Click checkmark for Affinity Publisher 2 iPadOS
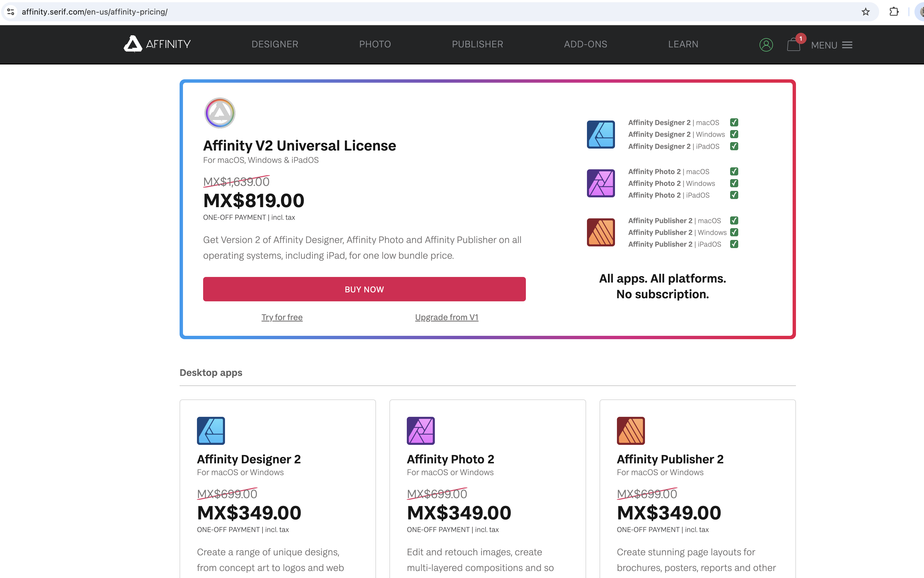This screenshot has width=924, height=578. tap(734, 244)
